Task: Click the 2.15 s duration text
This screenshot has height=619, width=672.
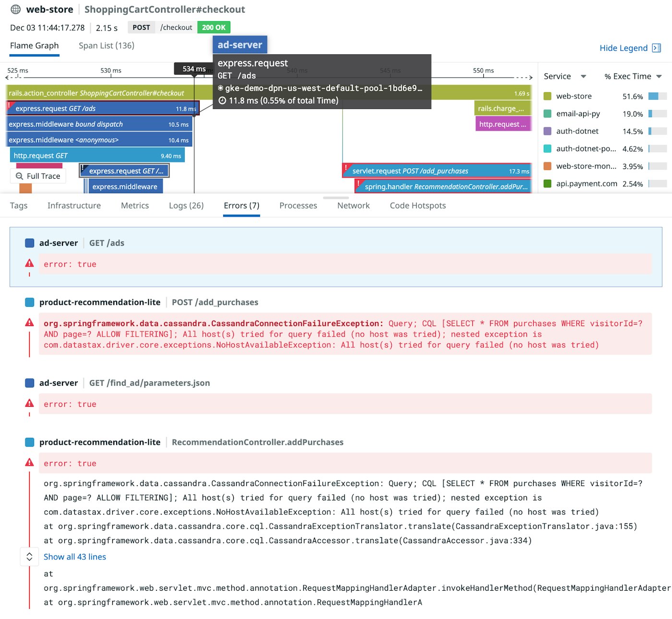Action: (107, 28)
